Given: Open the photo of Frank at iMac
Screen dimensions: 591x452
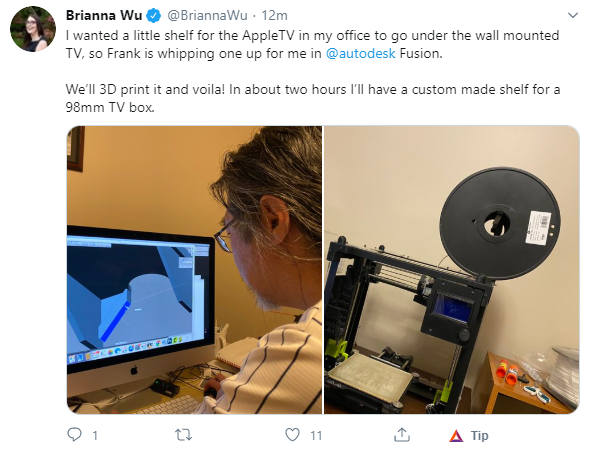Looking at the screenshot, I should [x=194, y=270].
